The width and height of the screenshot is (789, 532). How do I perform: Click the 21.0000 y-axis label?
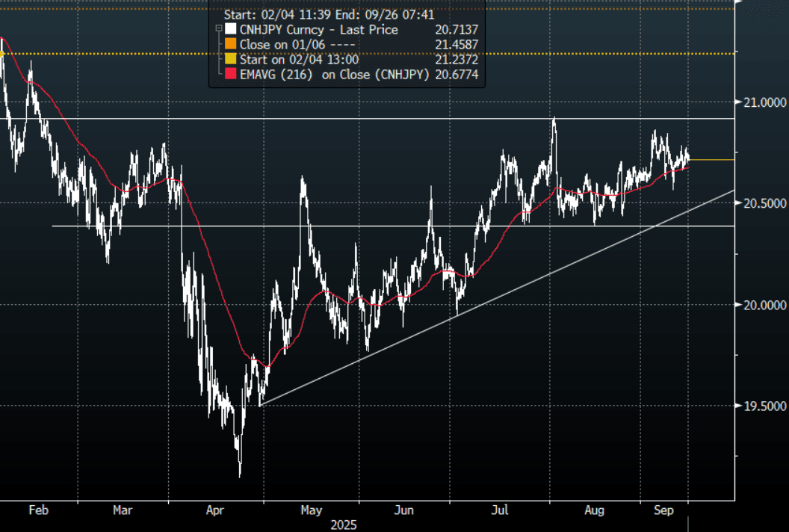click(x=765, y=102)
